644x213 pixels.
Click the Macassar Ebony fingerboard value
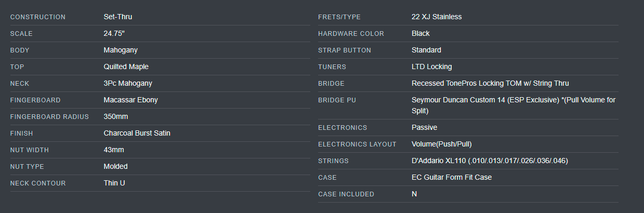[131, 100]
